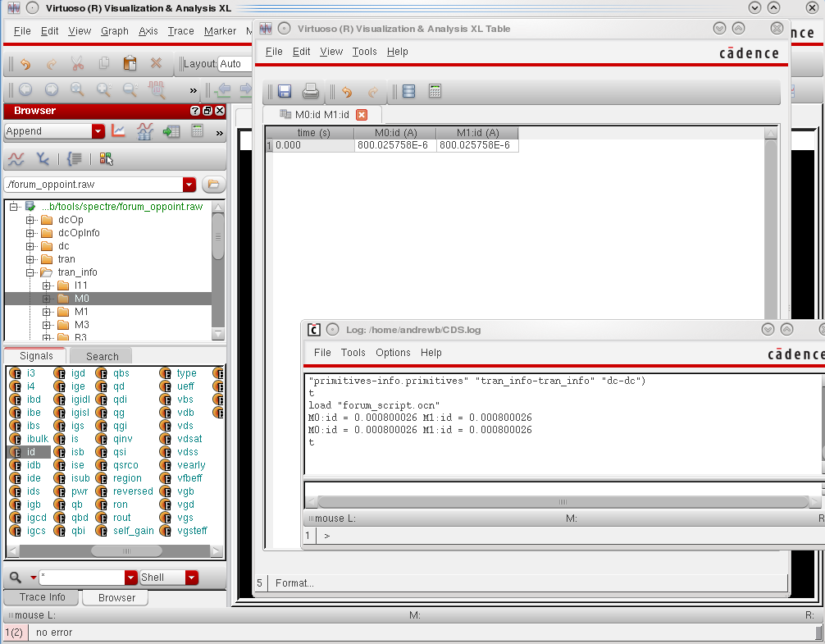Screen dimensions: 825x644
Task: Select the tran folder in results tree
Action: point(66,259)
